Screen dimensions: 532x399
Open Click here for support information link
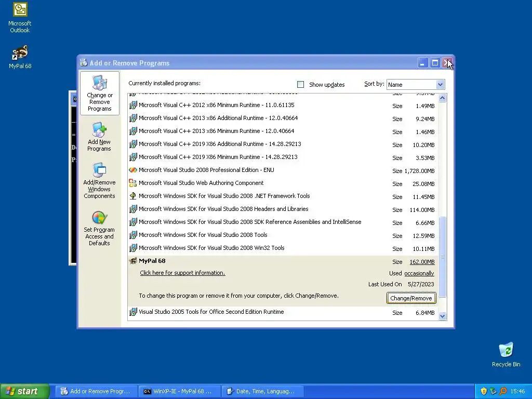[x=182, y=273]
